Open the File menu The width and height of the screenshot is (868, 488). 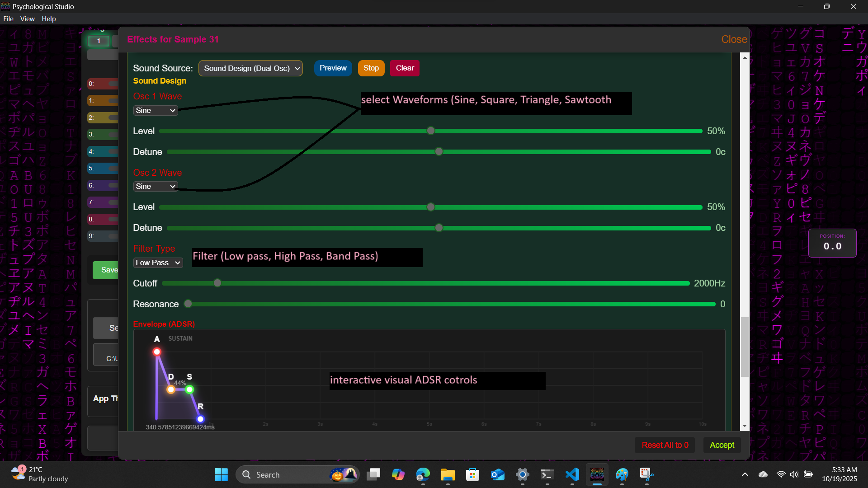click(x=8, y=19)
